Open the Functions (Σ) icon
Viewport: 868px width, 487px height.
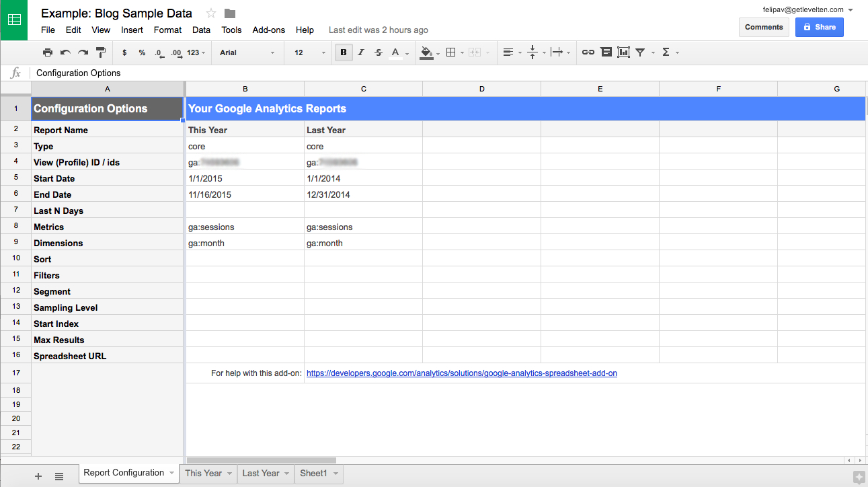tap(666, 52)
